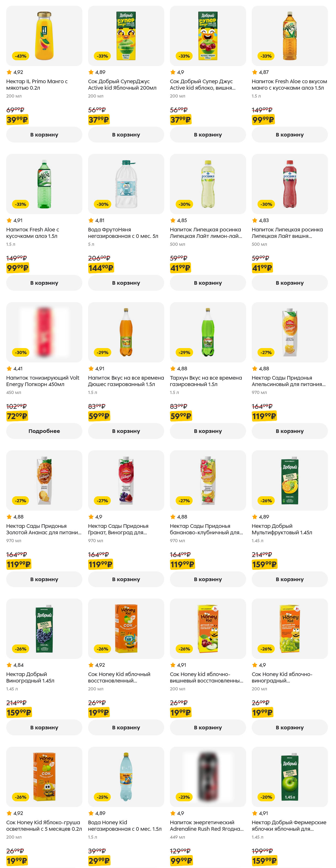Open Нектар Добрый Виноградный 1.45л title
The height and width of the screenshot is (868, 336).
point(30,677)
